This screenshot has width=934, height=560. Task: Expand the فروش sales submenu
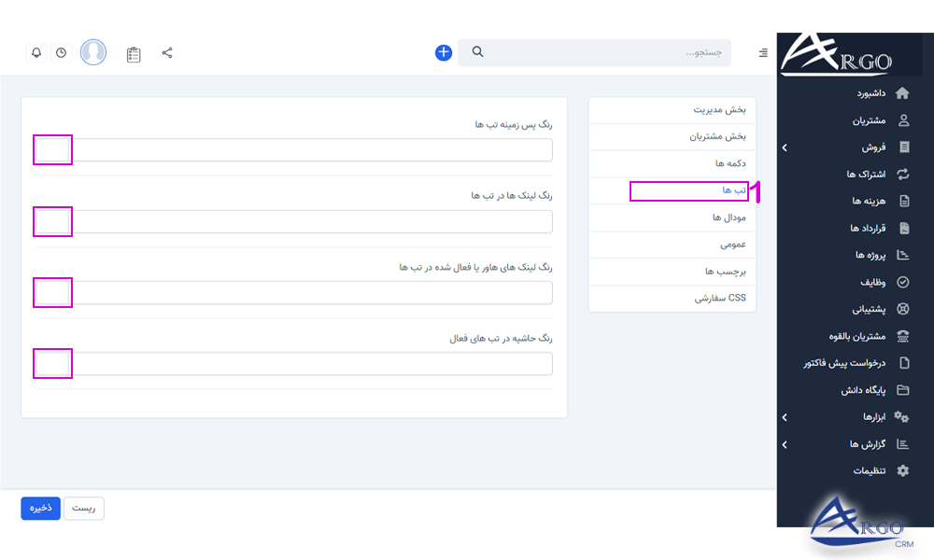coord(785,147)
